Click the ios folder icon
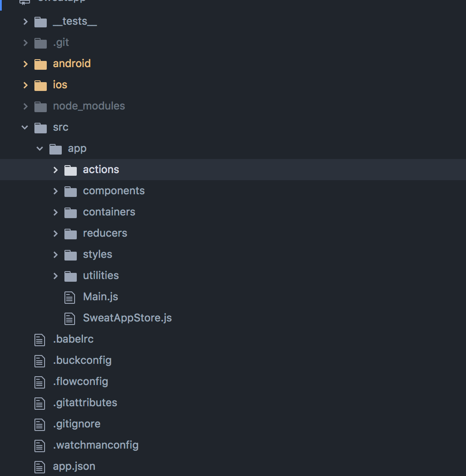Viewport: 466px width, 476px height. (x=40, y=85)
